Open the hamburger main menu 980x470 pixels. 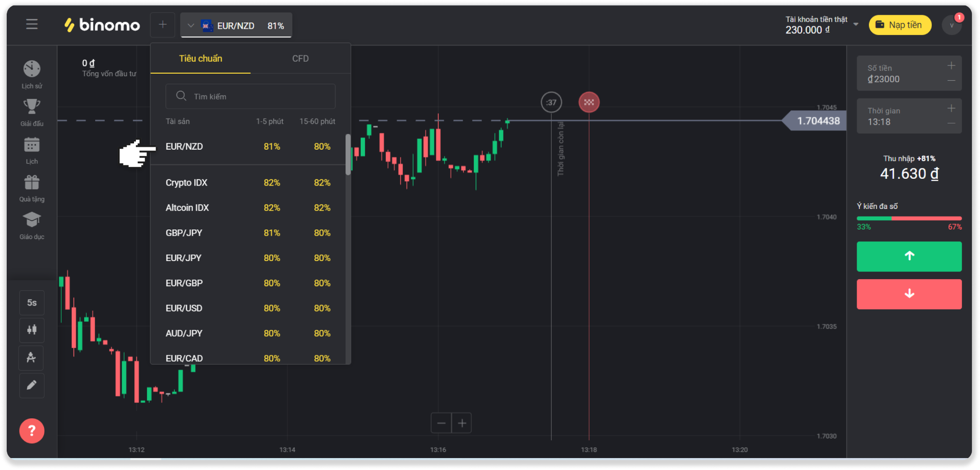pos(32,24)
